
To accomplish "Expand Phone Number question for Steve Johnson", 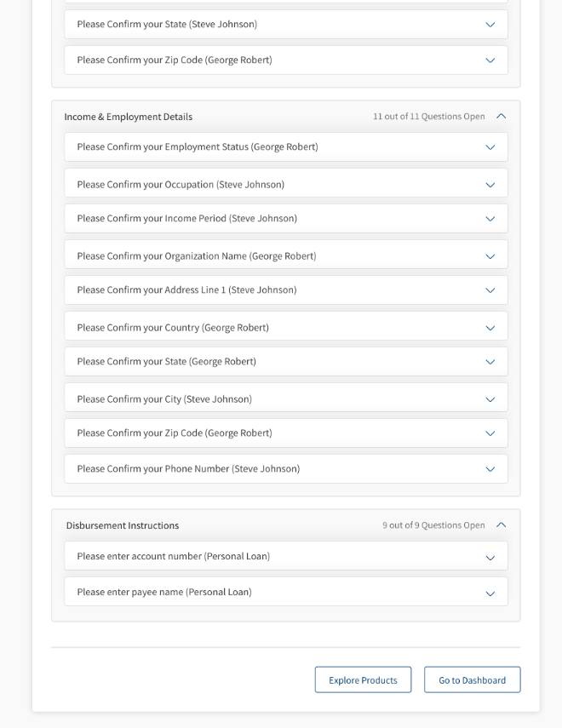I will click(286, 469).
